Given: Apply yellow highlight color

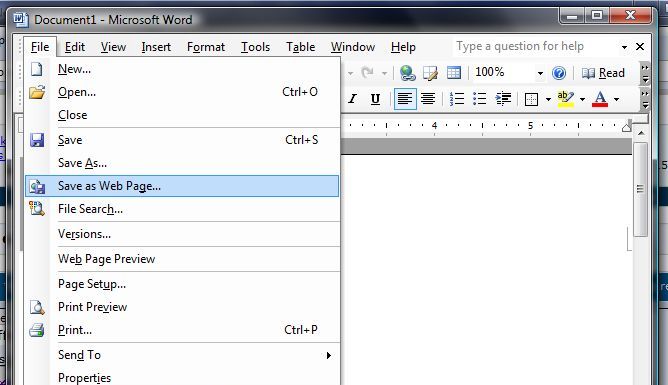Looking at the screenshot, I should [566, 99].
